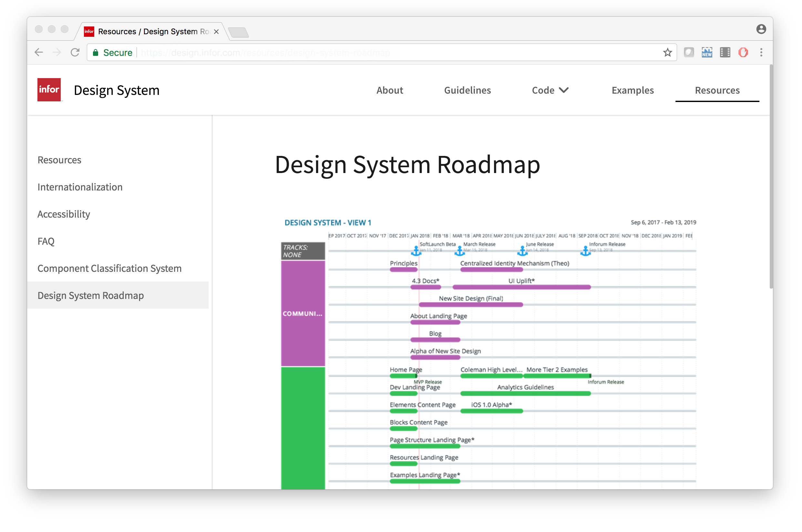Click the About Landing Page roadmap bar
802x532 pixels.
click(x=435, y=322)
